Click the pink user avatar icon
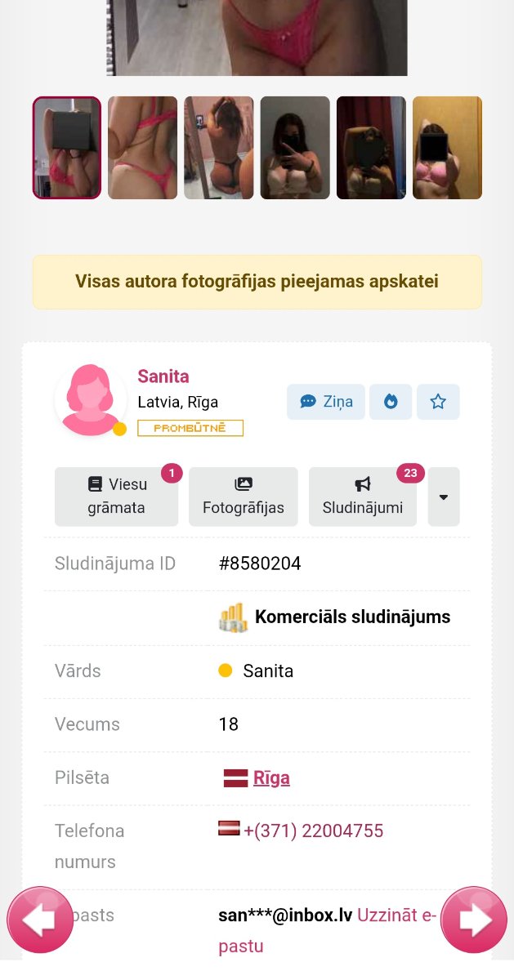The width and height of the screenshot is (514, 980). 90,400
